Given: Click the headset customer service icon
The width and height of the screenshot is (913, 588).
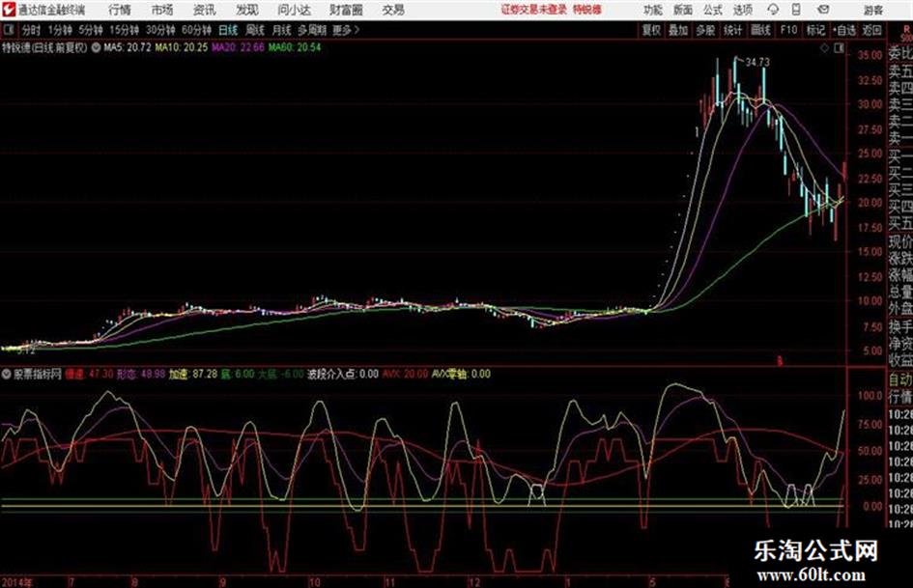Looking at the screenshot, I should point(773,10).
